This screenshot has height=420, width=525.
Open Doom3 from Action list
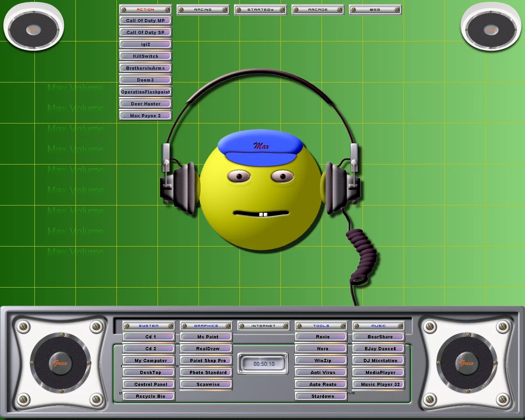146,80
